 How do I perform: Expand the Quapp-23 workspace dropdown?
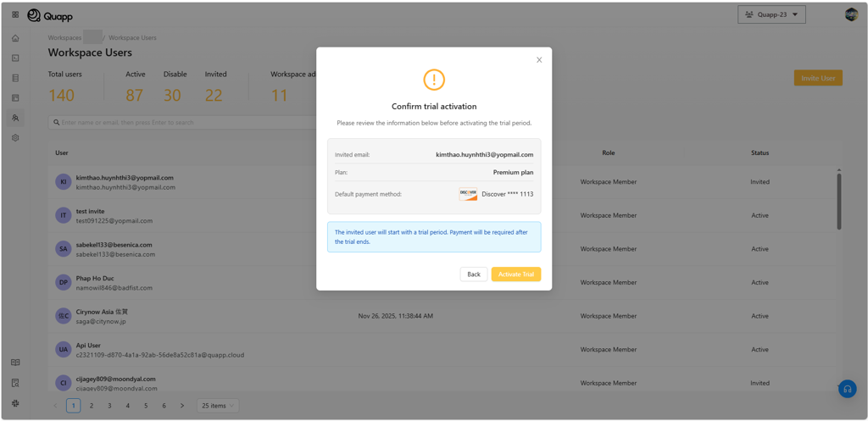pyautogui.click(x=771, y=14)
